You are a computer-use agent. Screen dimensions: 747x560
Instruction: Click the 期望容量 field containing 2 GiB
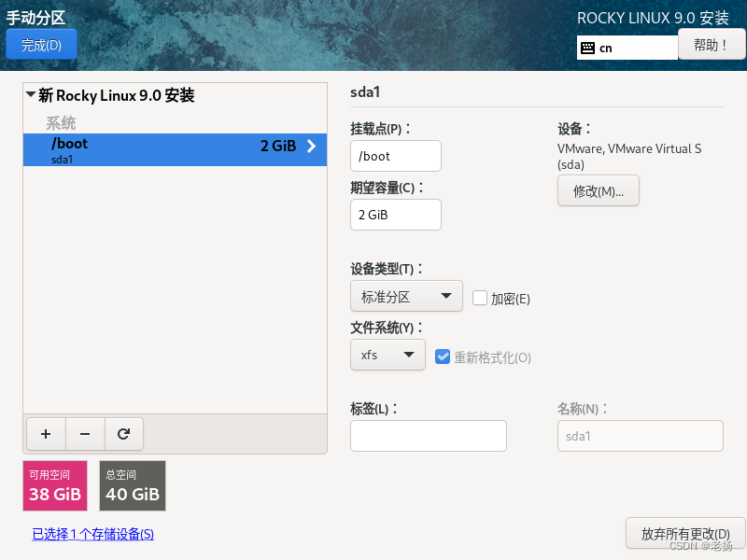coord(396,215)
